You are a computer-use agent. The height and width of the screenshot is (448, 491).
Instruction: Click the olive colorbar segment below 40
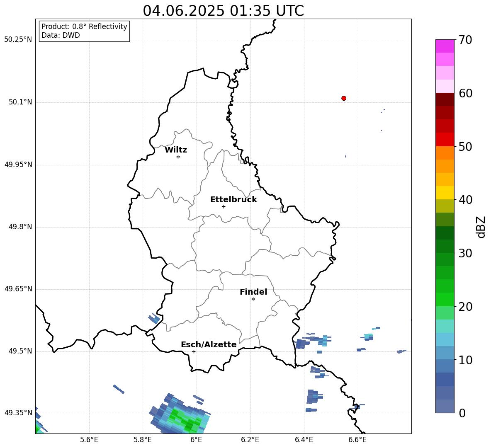pyautogui.click(x=445, y=206)
